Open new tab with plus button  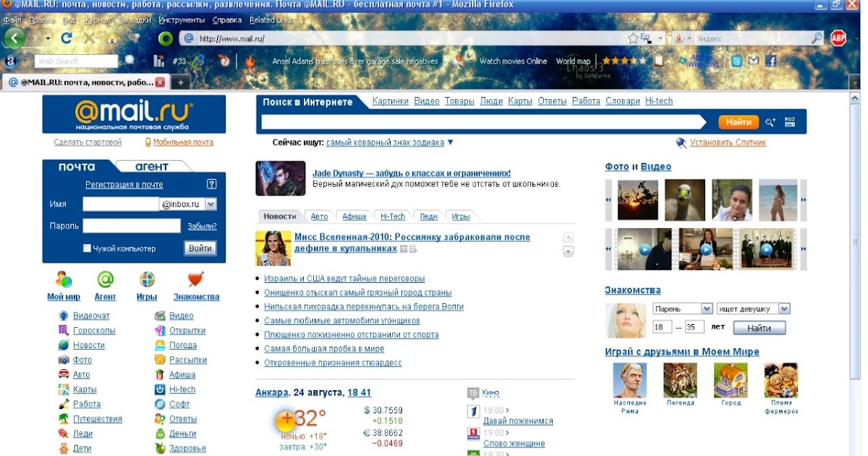[180, 83]
